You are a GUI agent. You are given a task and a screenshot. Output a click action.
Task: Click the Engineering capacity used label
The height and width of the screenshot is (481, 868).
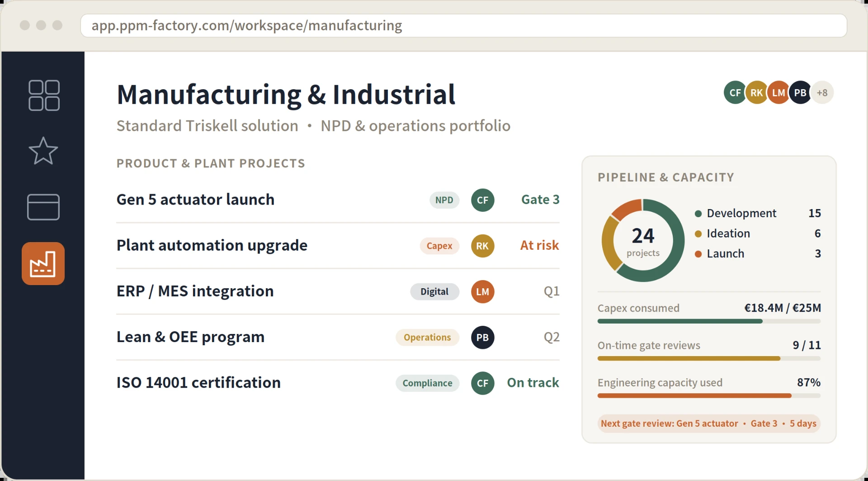point(660,383)
